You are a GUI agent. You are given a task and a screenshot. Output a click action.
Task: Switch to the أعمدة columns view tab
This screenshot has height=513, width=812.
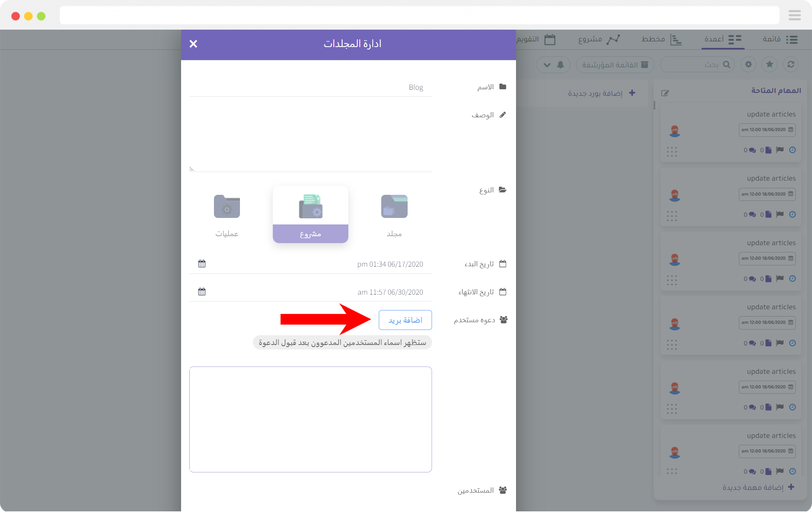723,39
